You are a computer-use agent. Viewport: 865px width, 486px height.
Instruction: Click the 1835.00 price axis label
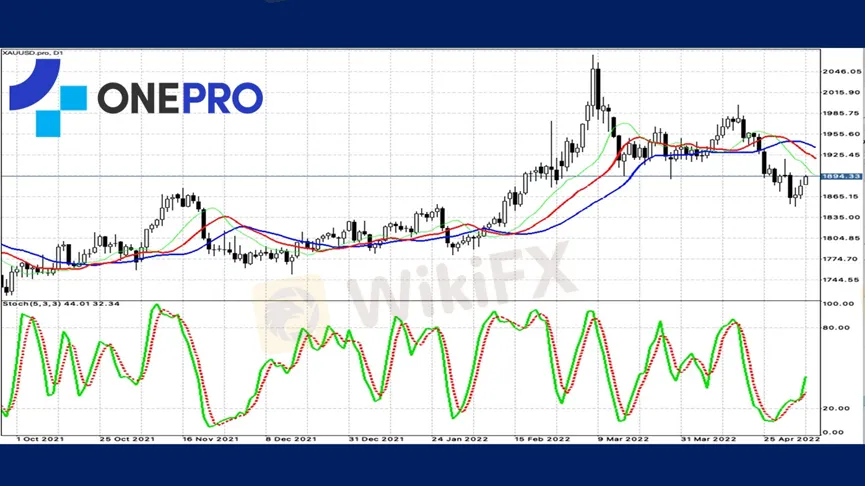pos(839,217)
